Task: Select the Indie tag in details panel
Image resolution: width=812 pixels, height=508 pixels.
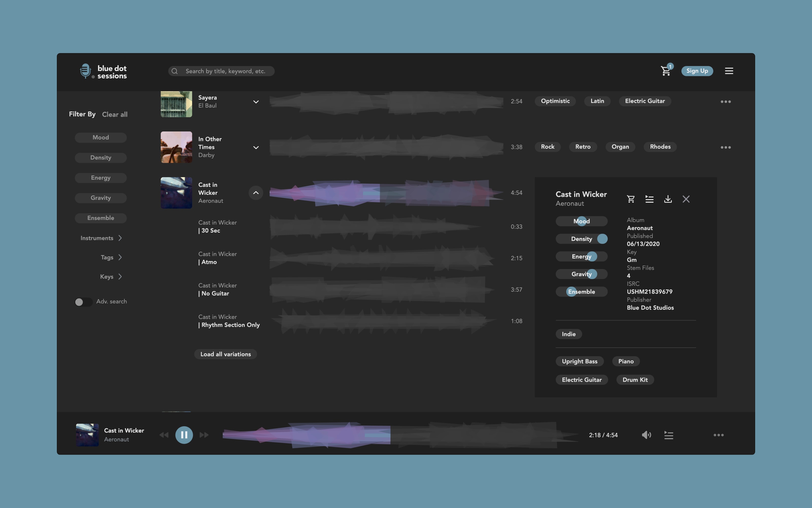Action: coord(568,334)
